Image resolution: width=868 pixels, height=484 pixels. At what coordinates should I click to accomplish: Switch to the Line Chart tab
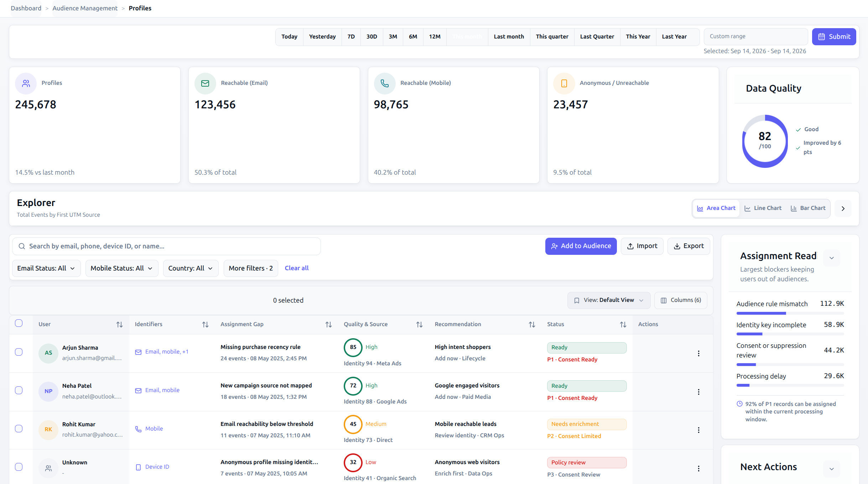point(763,208)
